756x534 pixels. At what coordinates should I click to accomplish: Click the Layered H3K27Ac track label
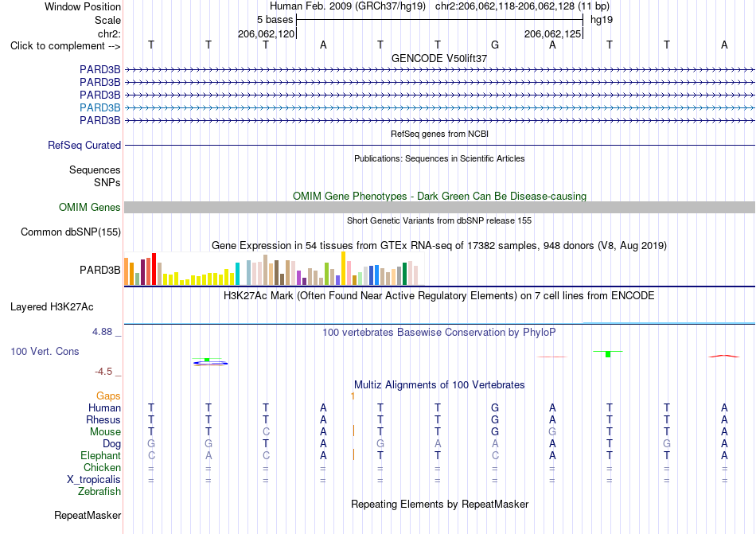click(x=52, y=307)
